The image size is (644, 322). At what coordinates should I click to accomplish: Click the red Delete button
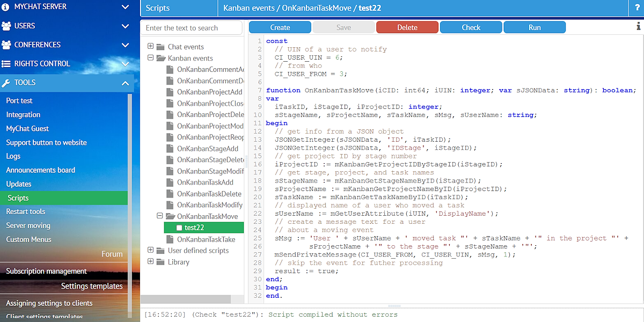coord(407,27)
